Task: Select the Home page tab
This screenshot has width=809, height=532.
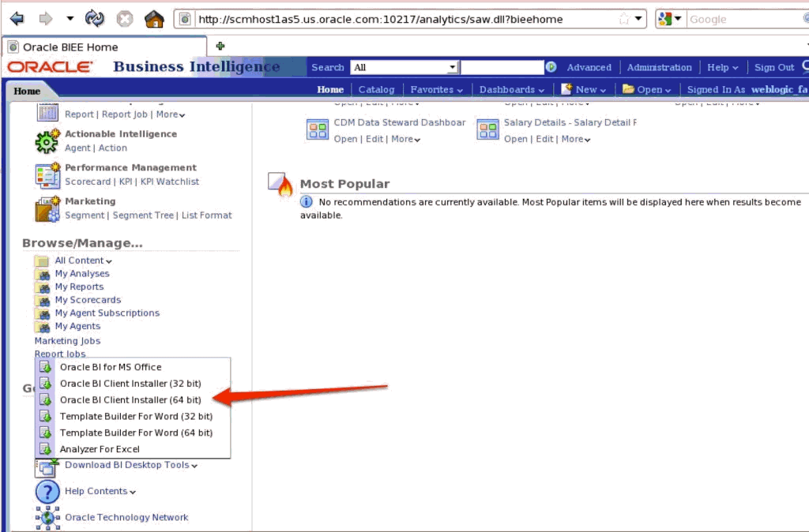Action: (x=28, y=92)
